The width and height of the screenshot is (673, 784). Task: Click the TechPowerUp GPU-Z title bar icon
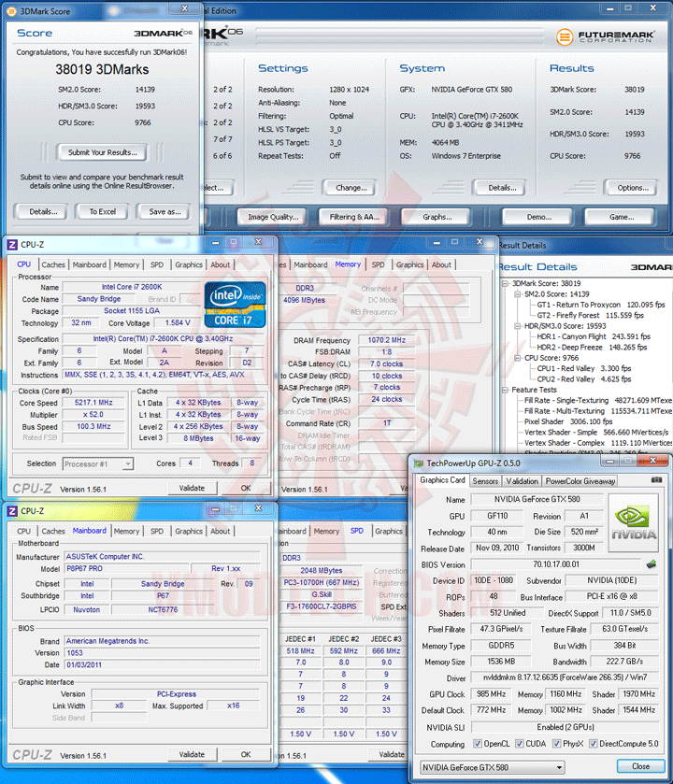[x=418, y=463]
